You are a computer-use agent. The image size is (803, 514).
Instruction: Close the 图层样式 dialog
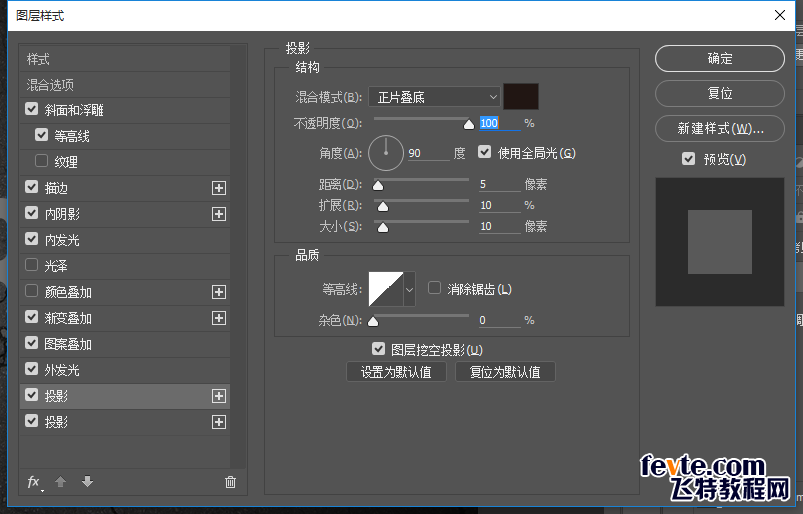coord(780,15)
